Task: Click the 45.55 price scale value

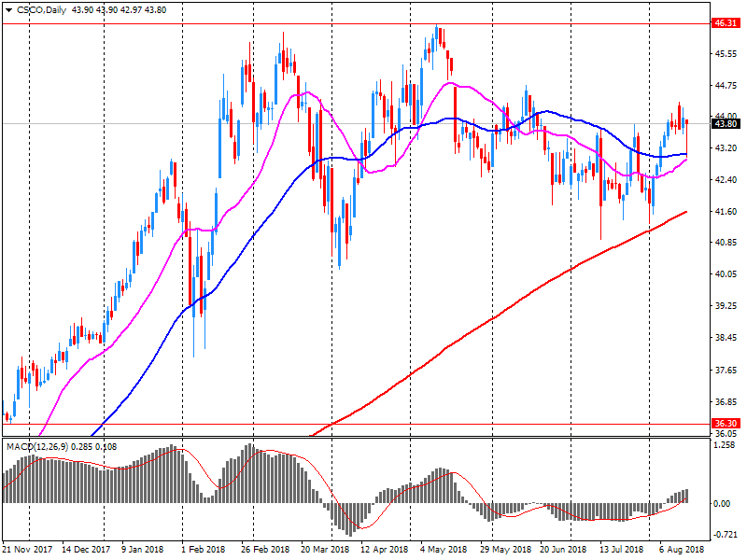Action: point(726,54)
